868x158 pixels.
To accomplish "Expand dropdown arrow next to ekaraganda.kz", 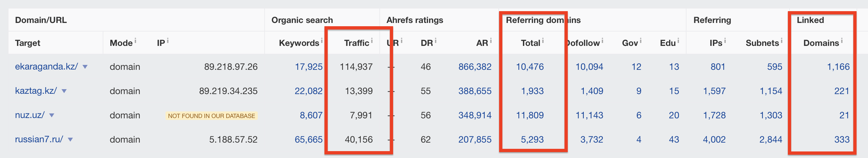I will coord(85,67).
